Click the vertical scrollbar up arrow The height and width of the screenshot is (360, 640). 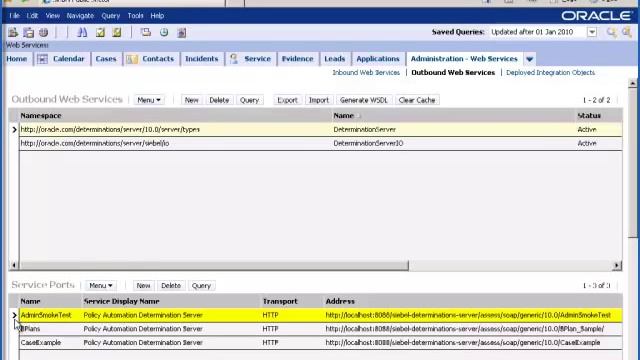632,83
